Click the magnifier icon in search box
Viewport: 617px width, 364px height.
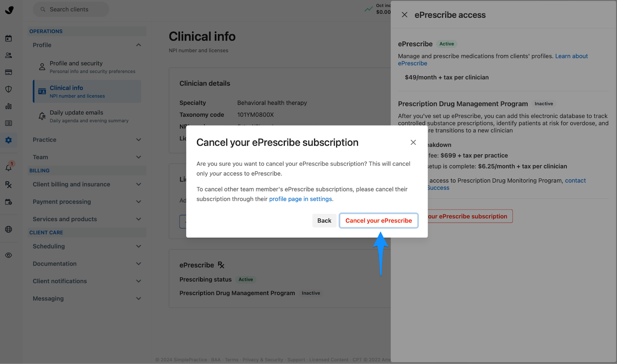pyautogui.click(x=43, y=9)
